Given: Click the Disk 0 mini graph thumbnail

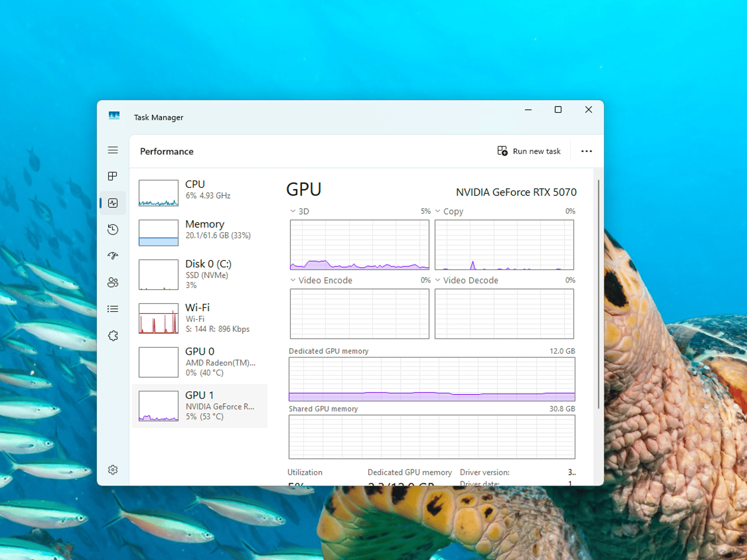Looking at the screenshot, I should click(159, 275).
